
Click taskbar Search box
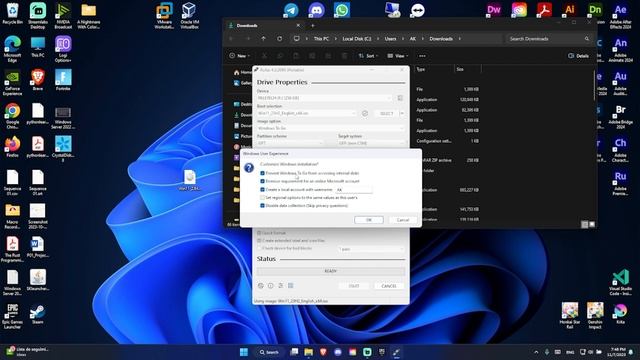coord(269,352)
